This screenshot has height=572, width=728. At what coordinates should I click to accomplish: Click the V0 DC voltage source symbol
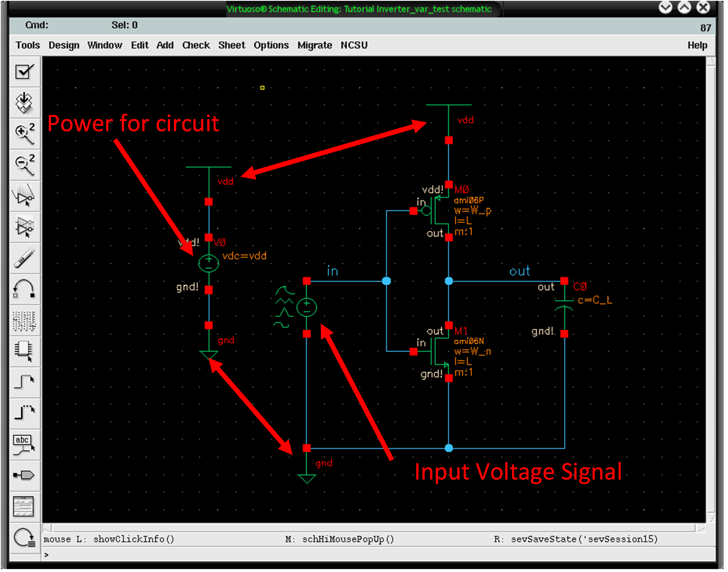[209, 263]
